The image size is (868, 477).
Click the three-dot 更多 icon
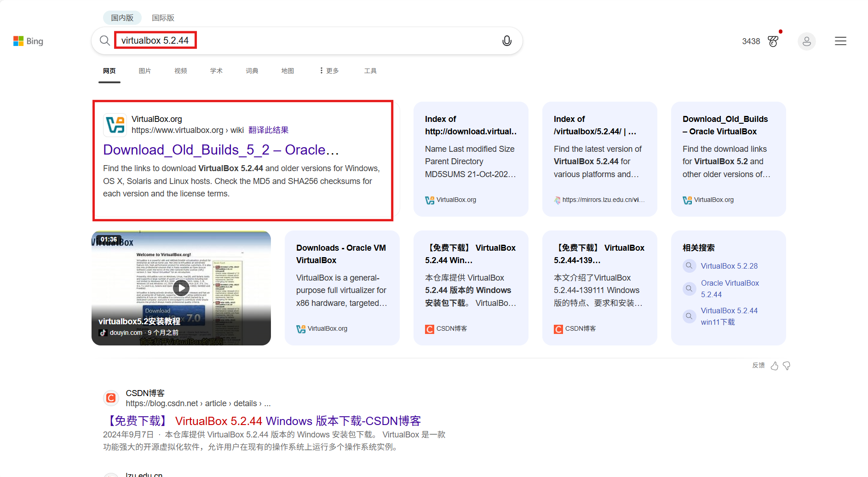coord(321,70)
